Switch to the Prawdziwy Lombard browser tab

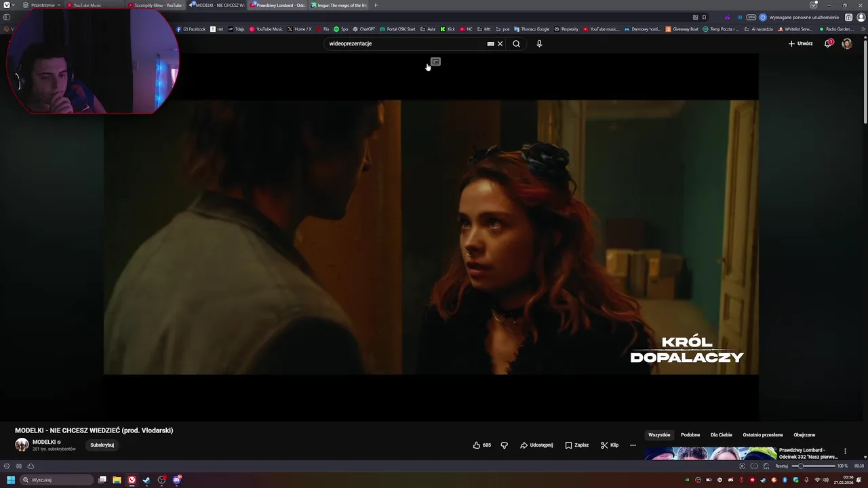click(x=278, y=5)
